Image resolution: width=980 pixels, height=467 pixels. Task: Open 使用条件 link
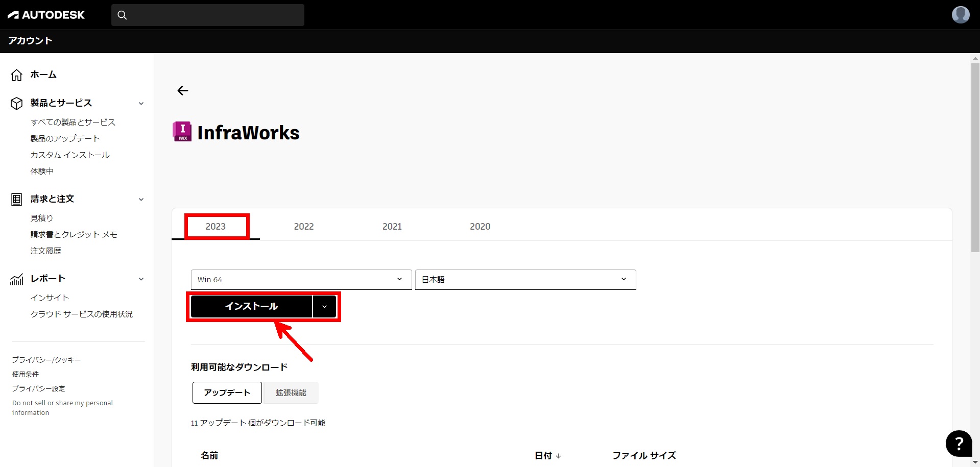[26, 374]
